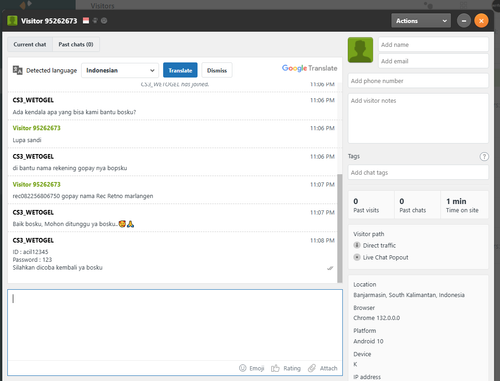Click the green visitor avatar in the title bar
Image resolution: width=500 pixels, height=381 pixels.
coord(12,21)
